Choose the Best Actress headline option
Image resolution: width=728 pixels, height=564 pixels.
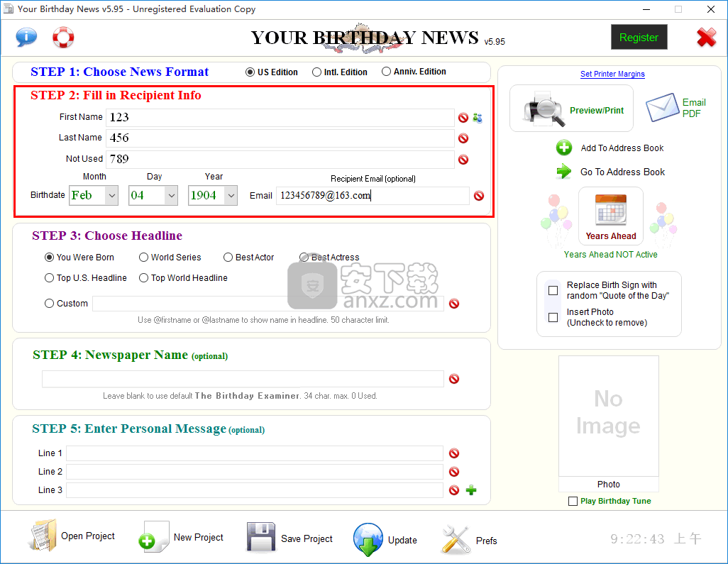coord(304,257)
